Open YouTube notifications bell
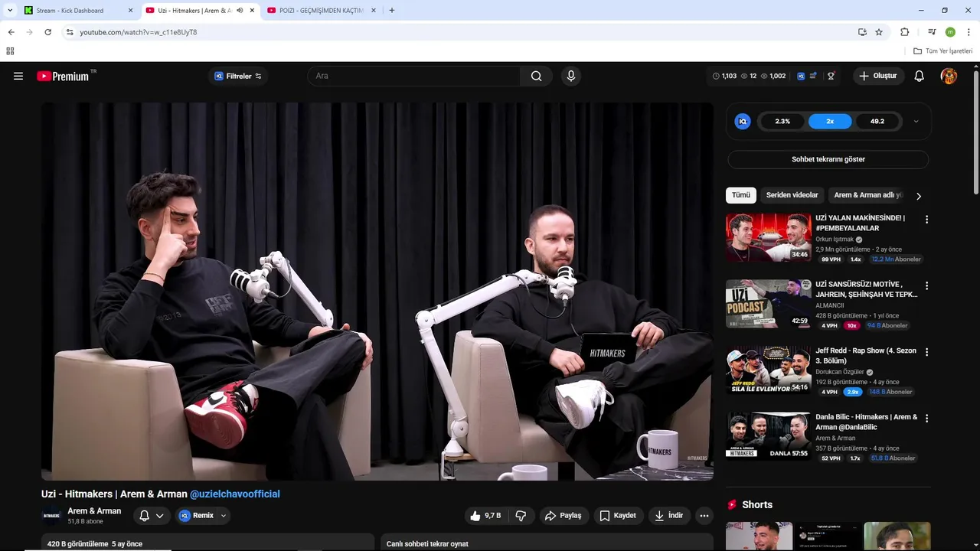 (x=920, y=76)
